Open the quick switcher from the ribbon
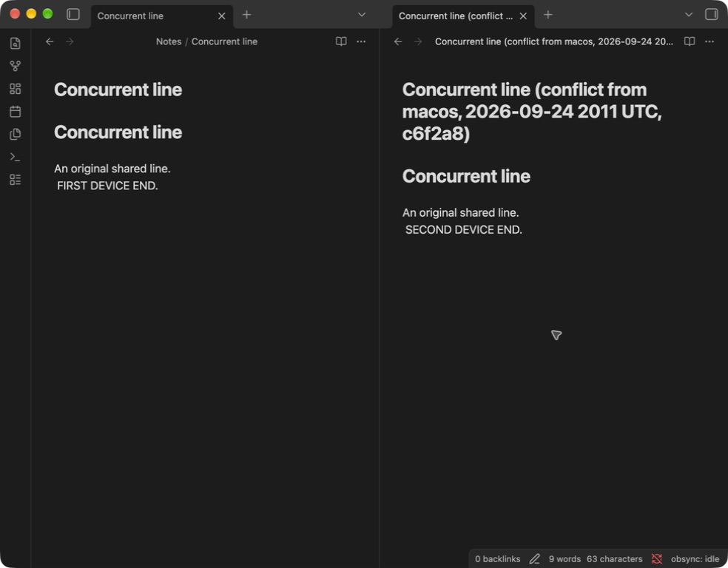Viewport: 728px width, 568px height. (16, 43)
